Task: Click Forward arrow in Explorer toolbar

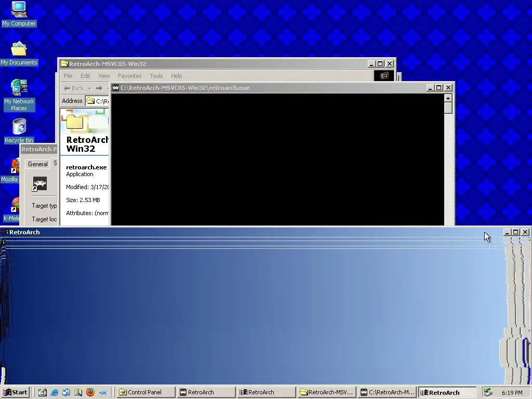Action: tap(99, 88)
